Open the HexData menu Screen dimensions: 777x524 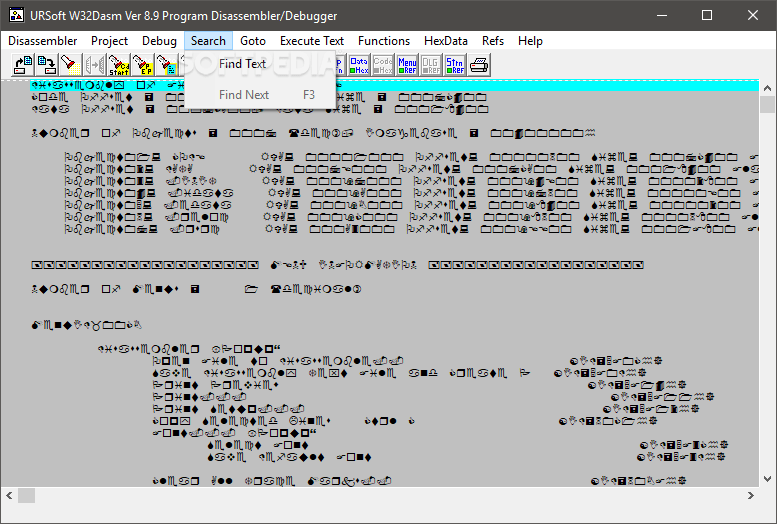tap(445, 41)
